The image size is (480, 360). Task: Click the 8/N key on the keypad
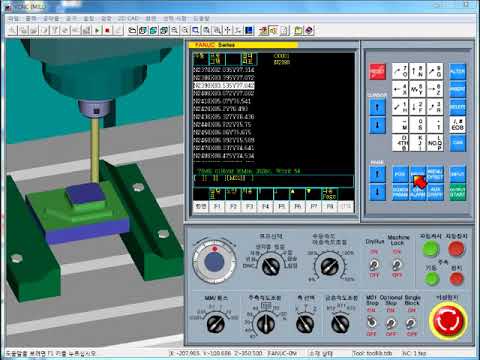[417, 71]
